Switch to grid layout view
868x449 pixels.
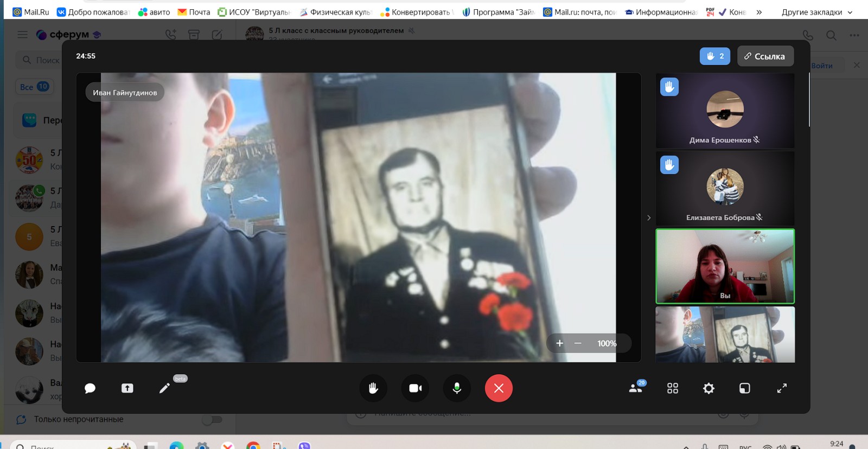pos(673,388)
